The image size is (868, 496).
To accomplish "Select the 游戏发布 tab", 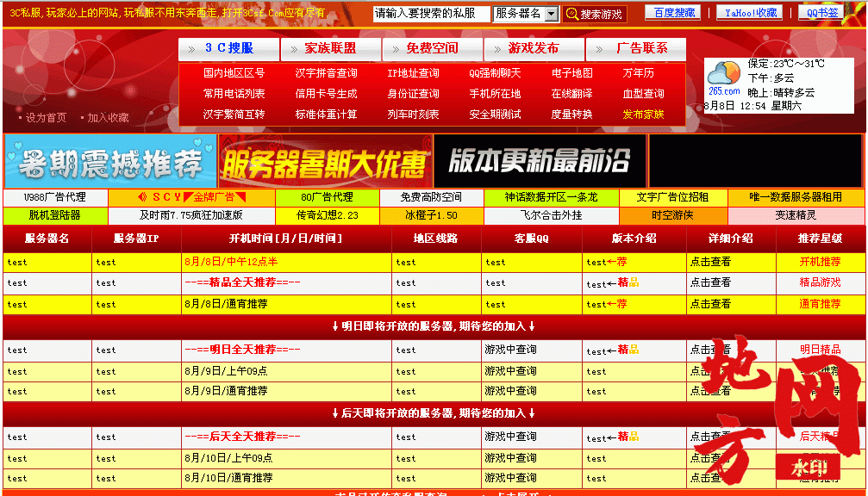I will tap(534, 49).
